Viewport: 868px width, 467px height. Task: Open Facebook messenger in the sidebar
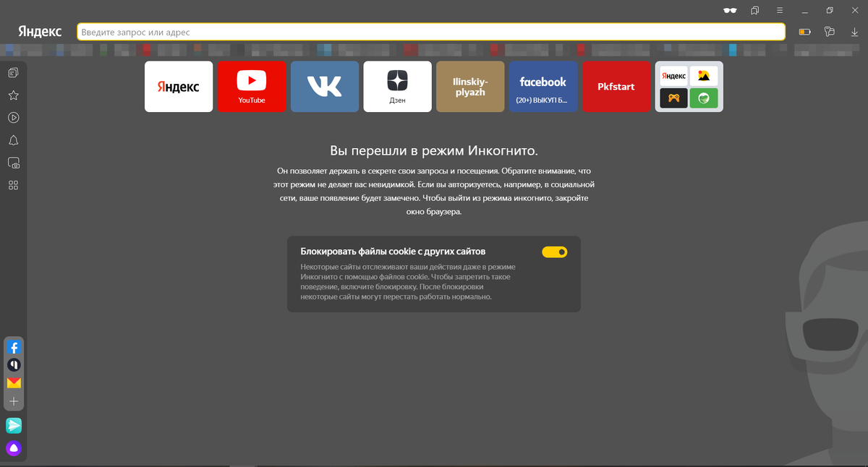click(14, 347)
